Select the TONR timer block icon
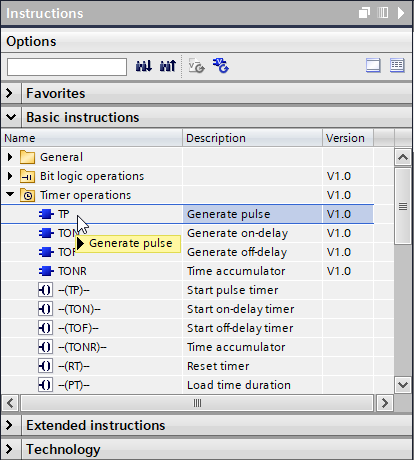414x460 pixels. pyautogui.click(x=46, y=271)
